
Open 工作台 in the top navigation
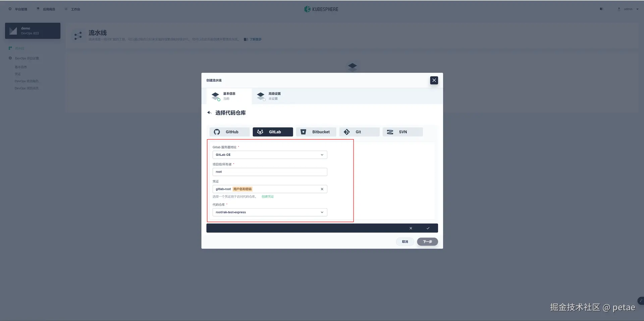click(x=72, y=9)
